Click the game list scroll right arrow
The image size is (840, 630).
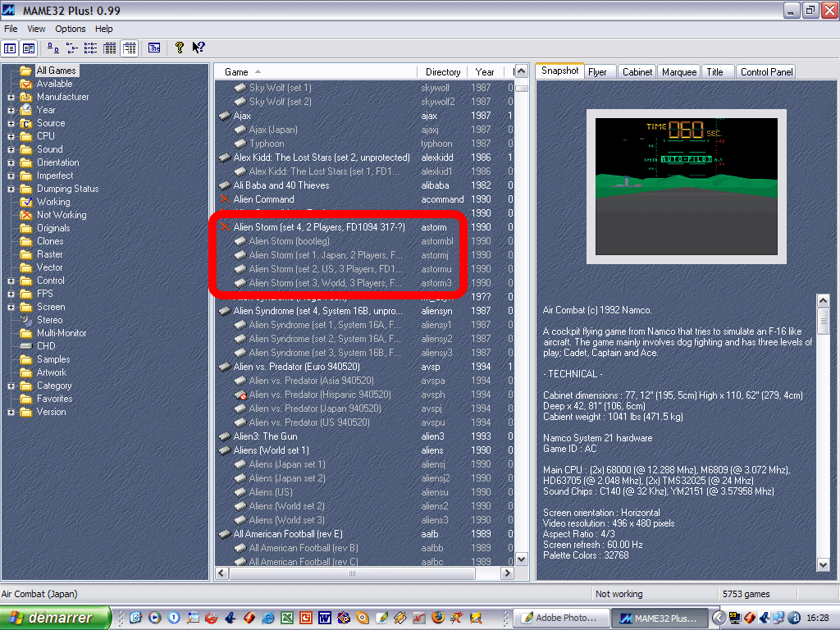pos(507,573)
